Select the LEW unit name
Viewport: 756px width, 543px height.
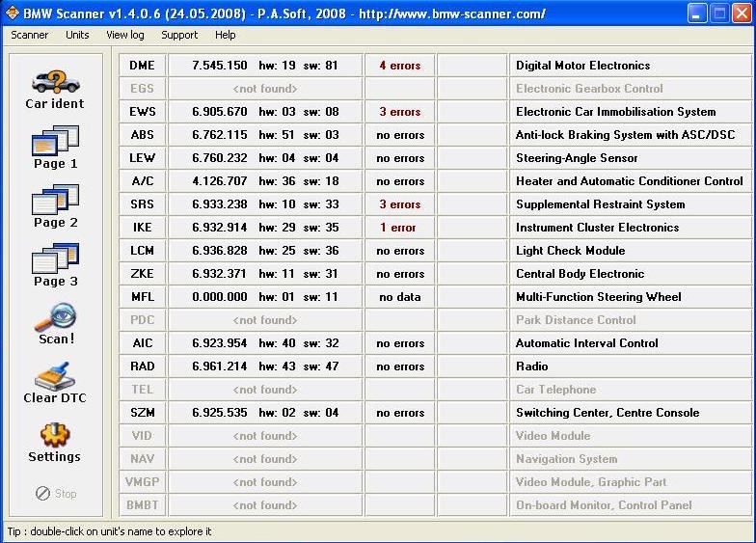point(143,158)
